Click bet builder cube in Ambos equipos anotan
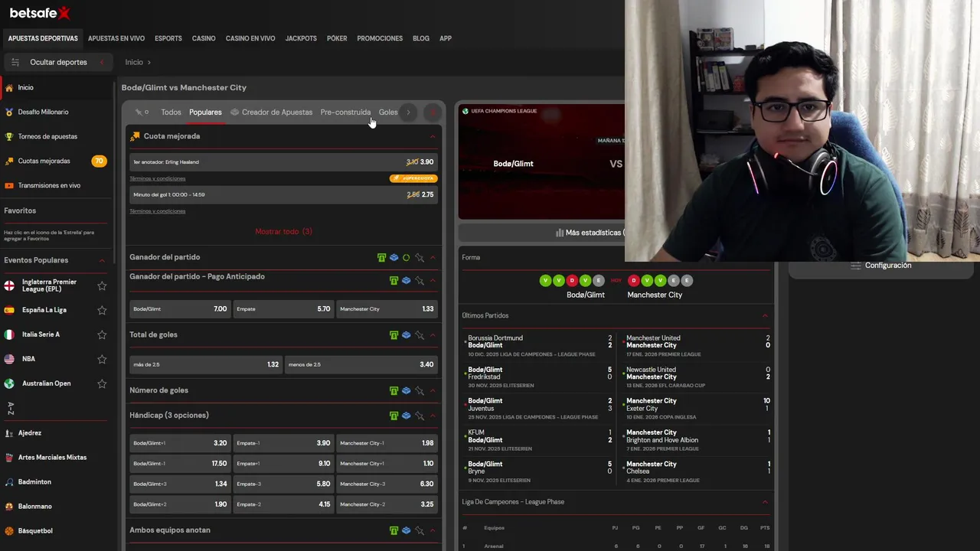Image resolution: width=980 pixels, height=551 pixels. (x=406, y=530)
